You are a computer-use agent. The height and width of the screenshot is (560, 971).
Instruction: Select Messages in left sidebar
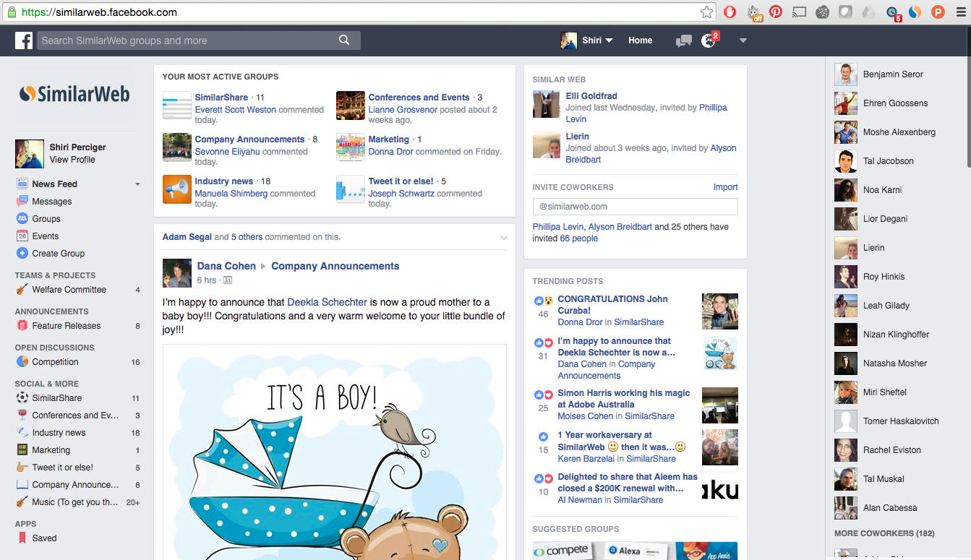pos(52,202)
